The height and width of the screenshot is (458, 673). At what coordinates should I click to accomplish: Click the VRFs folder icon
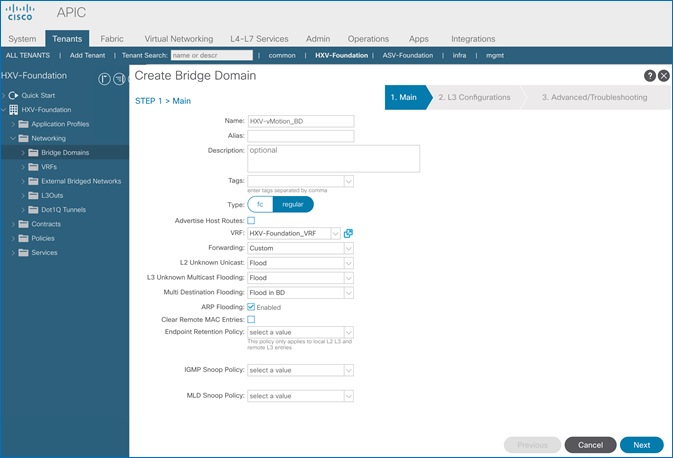33,167
